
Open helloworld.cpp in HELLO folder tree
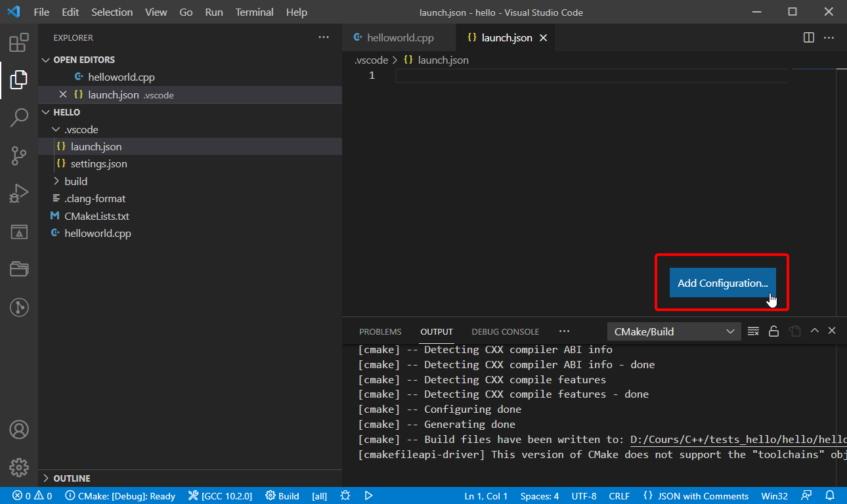[x=190, y=233]
